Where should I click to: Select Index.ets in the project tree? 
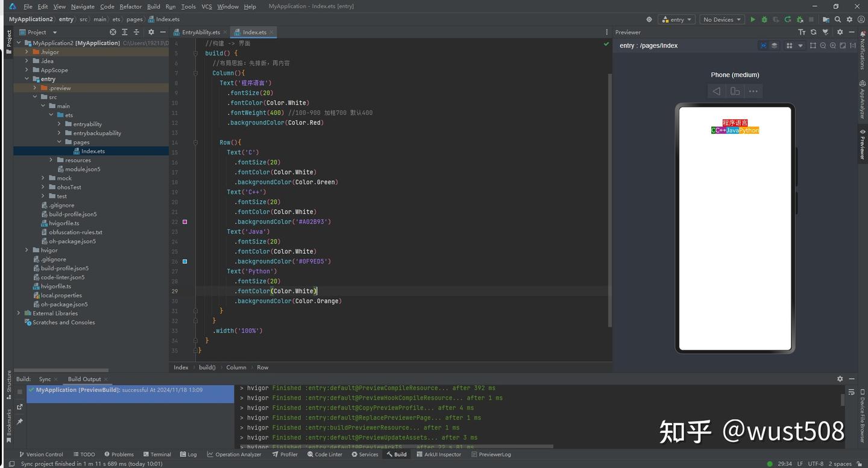(93, 151)
